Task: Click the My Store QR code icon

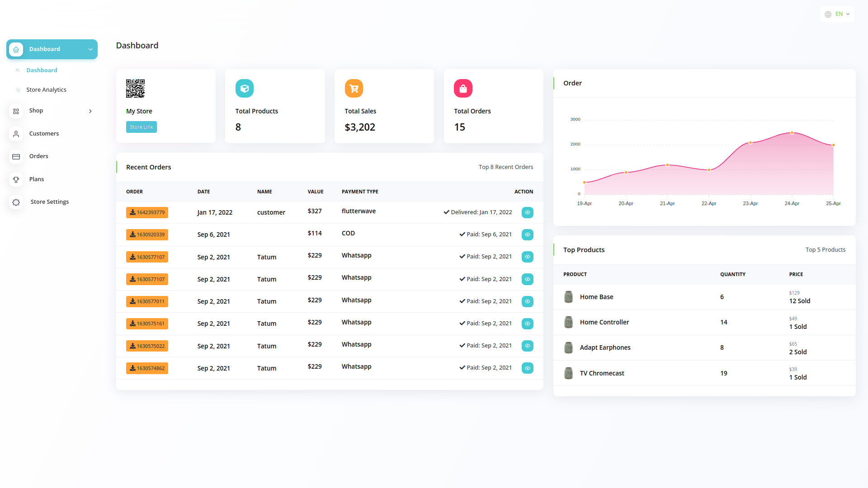Action: [x=135, y=89]
